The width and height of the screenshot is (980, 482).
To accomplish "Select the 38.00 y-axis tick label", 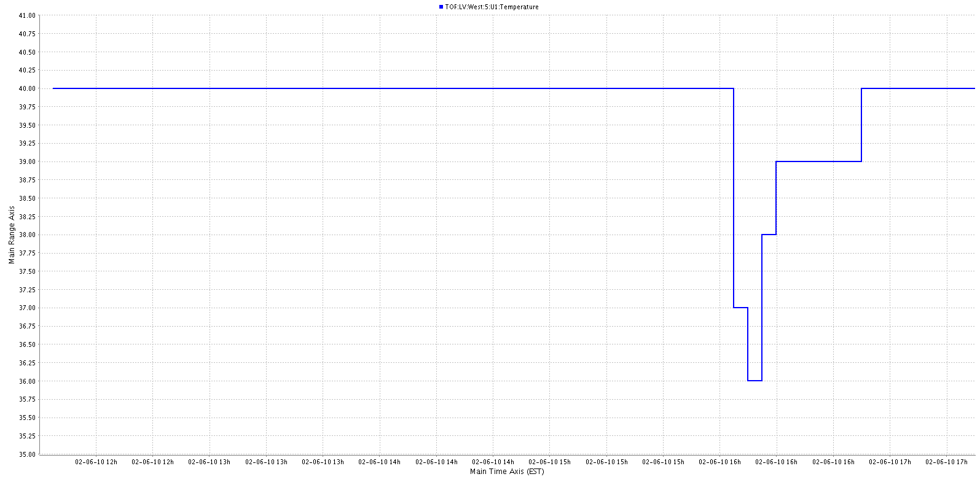I will (27, 235).
